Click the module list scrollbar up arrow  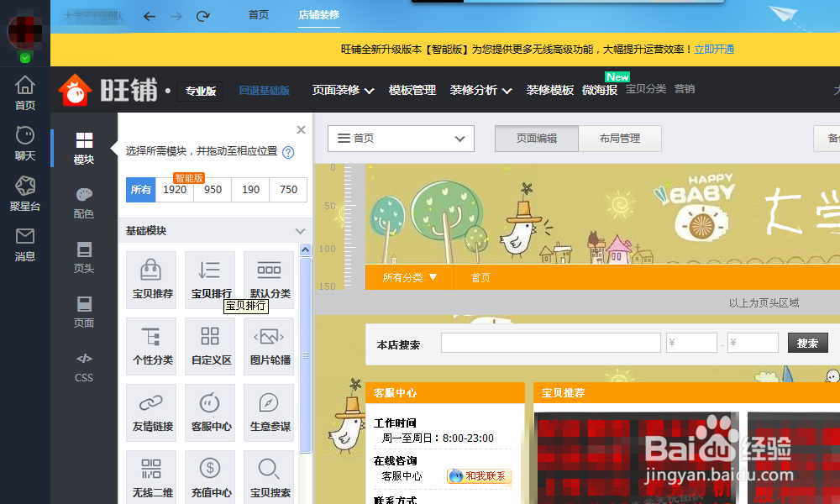306,249
